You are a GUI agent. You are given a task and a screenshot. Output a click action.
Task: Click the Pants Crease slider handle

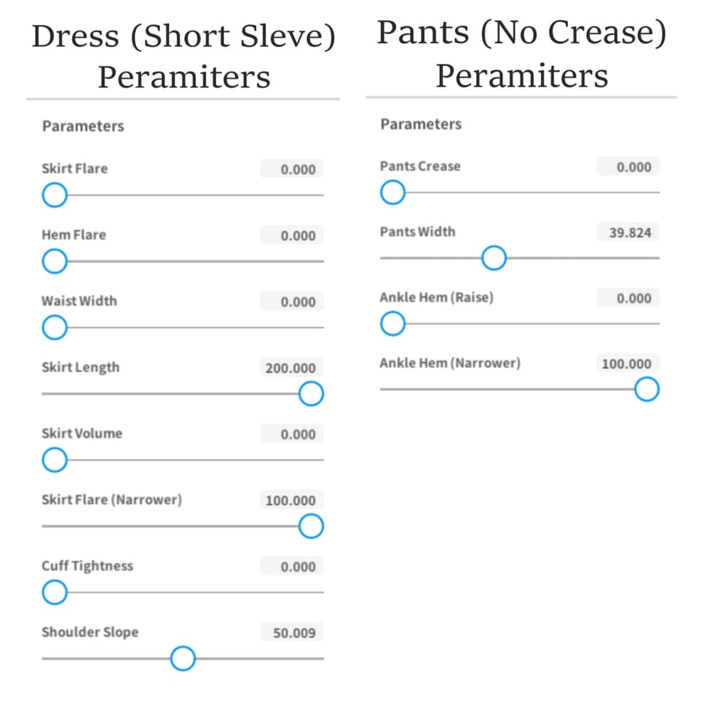pos(392,192)
